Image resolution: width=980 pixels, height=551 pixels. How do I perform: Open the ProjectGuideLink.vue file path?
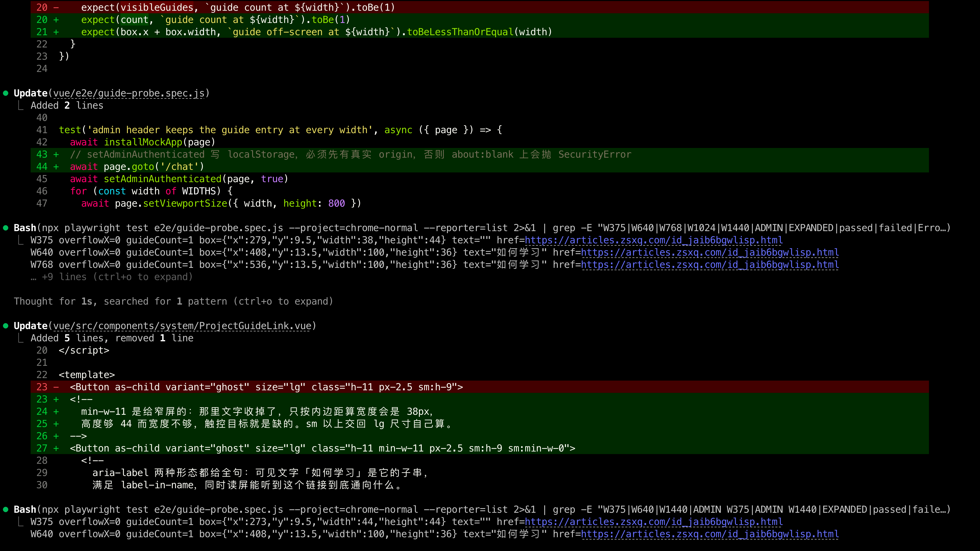182,326
